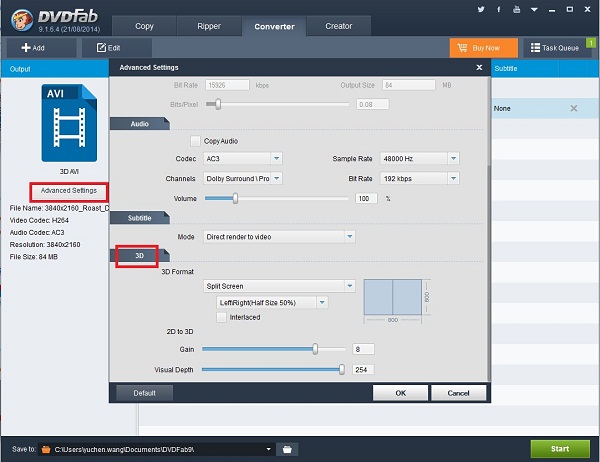This screenshot has width=600, height=462.
Task: Click the Subtitle section header in dialog
Action: click(x=140, y=218)
